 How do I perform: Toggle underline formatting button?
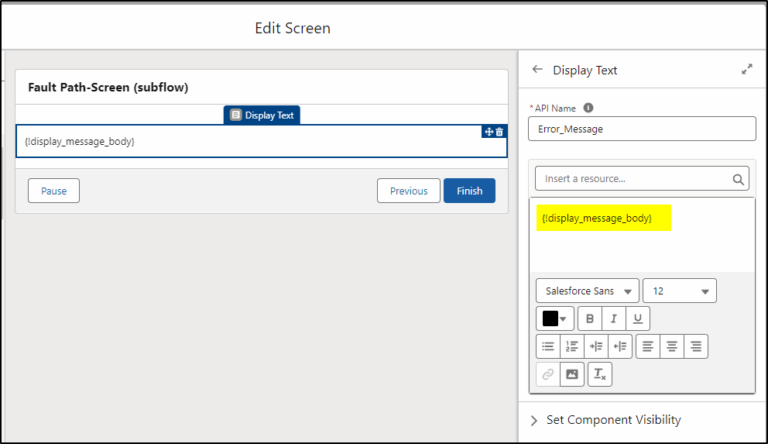638,319
